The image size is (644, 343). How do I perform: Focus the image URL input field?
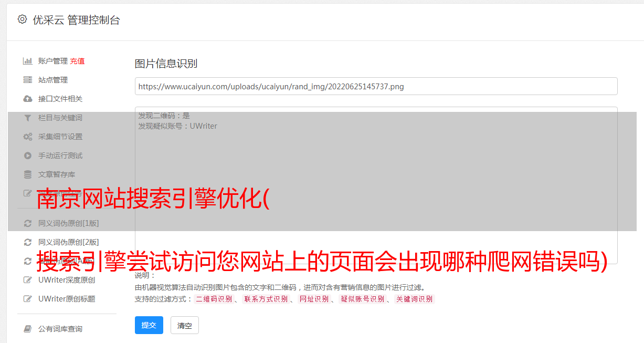pyautogui.click(x=376, y=86)
